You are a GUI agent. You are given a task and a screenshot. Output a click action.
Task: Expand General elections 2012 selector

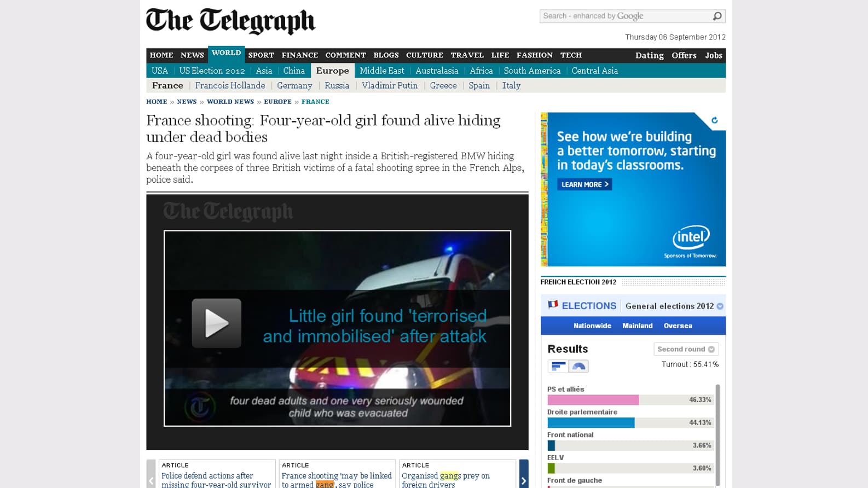click(720, 306)
